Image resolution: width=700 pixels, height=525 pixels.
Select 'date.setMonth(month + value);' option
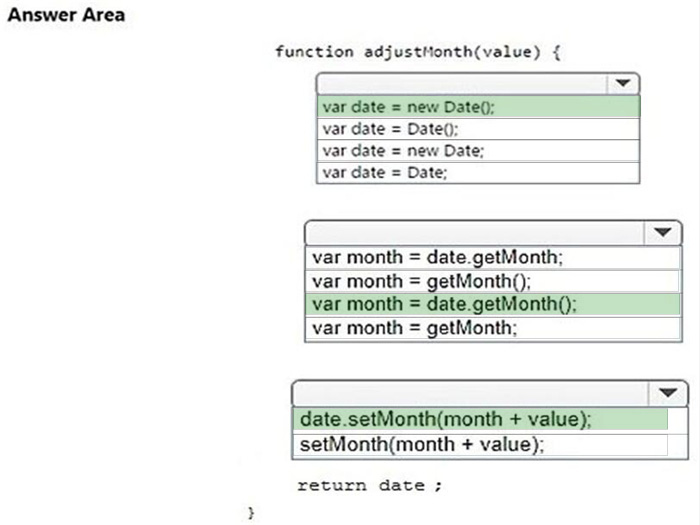coord(480,420)
